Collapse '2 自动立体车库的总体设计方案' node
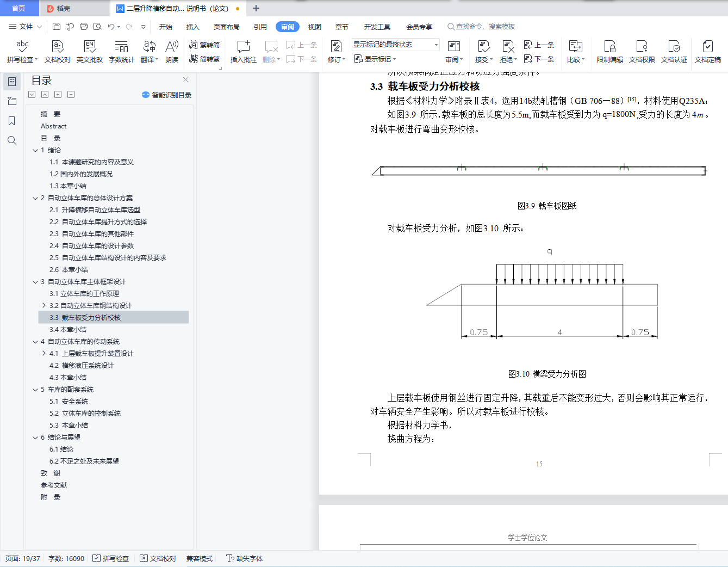 point(35,198)
